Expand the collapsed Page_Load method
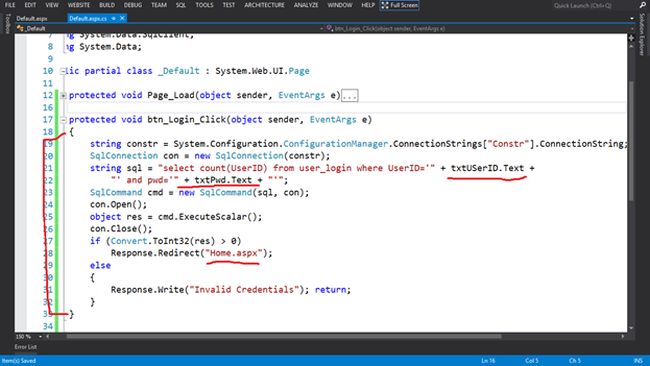The width and height of the screenshot is (650, 366). (63, 96)
